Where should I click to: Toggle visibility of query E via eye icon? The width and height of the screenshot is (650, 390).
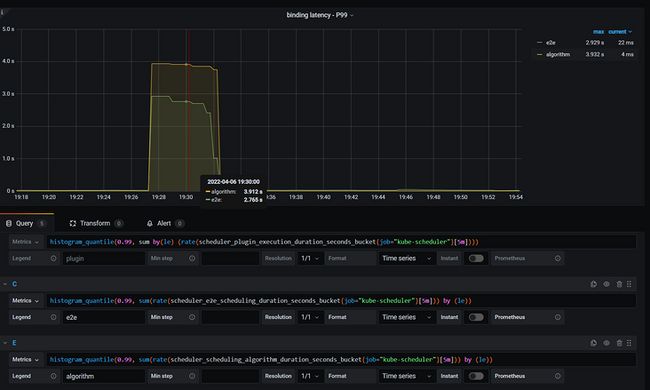[606, 343]
